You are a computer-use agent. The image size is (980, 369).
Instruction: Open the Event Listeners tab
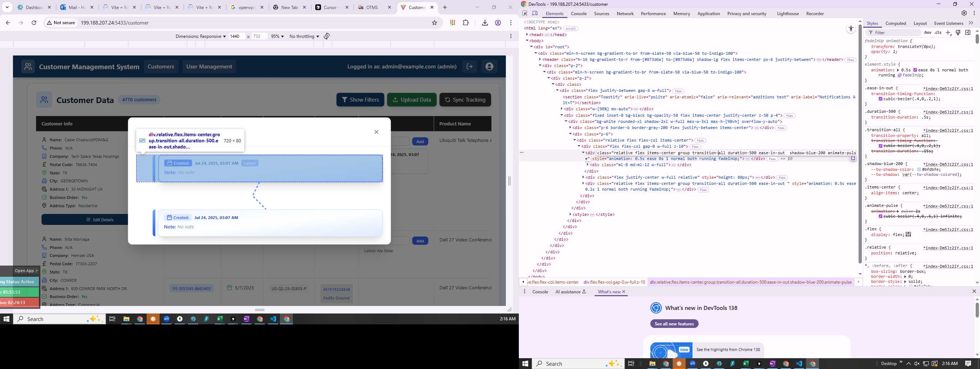pyautogui.click(x=948, y=23)
